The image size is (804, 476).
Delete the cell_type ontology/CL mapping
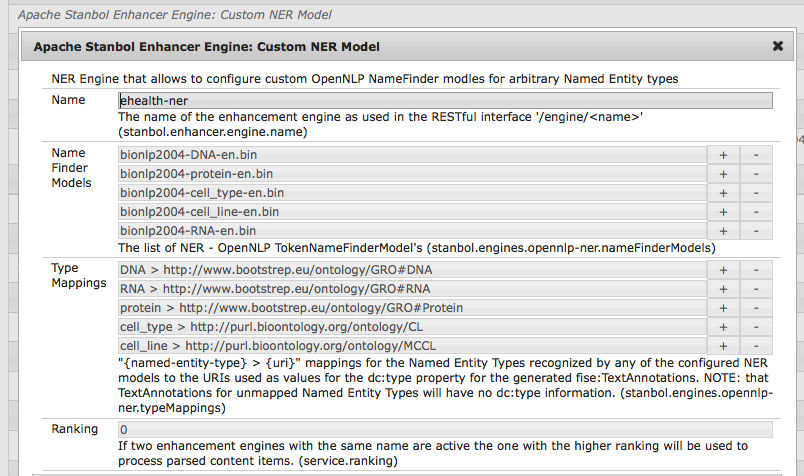point(756,327)
